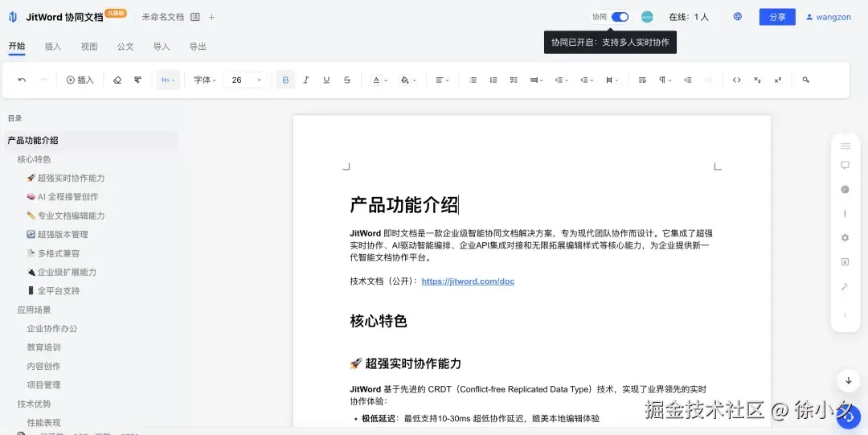Click the document layout icon beside 未命名文档

[x=194, y=17]
